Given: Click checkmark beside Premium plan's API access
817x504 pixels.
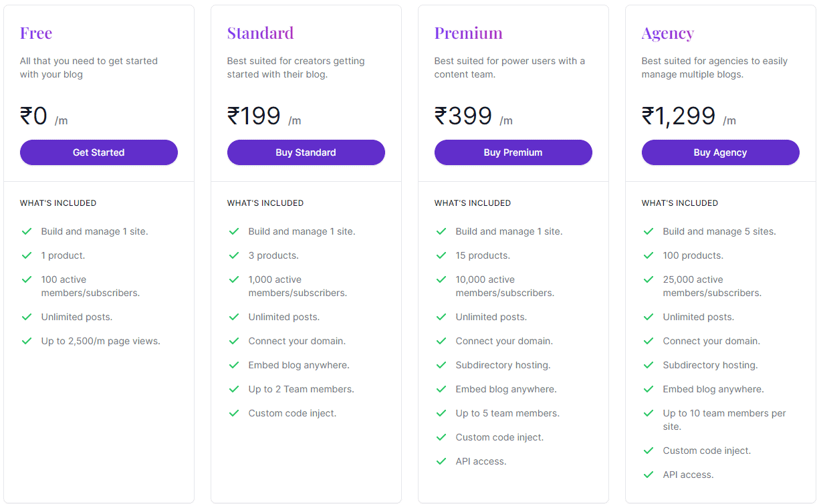Looking at the screenshot, I should point(441,461).
